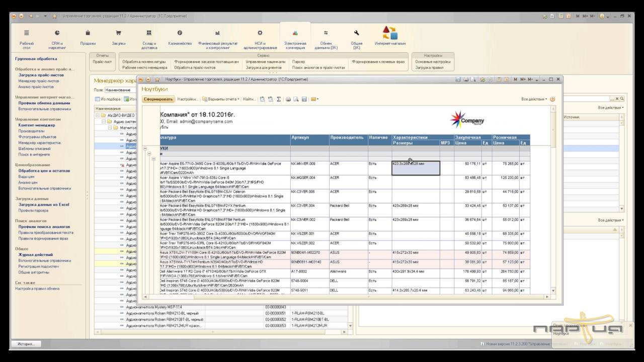Open the Поле Наименование combo box
The height and width of the screenshot is (362, 644).
[x=121, y=90]
